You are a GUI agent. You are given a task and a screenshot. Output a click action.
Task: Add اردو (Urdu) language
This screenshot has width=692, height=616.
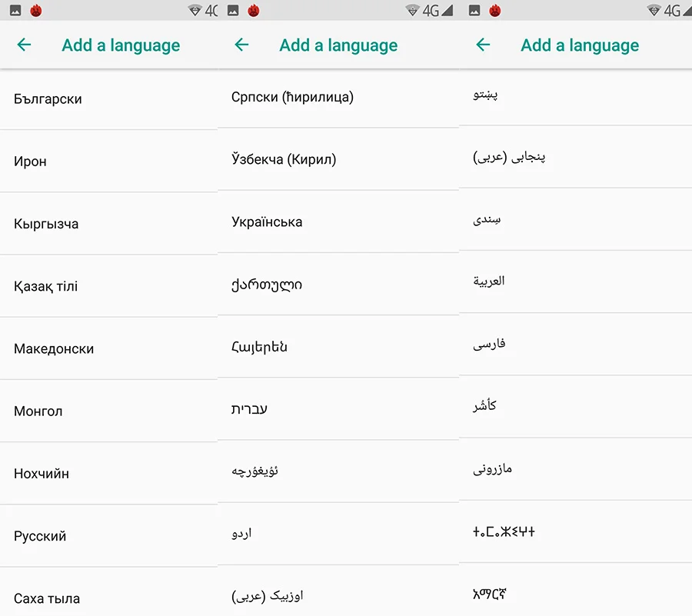338,534
